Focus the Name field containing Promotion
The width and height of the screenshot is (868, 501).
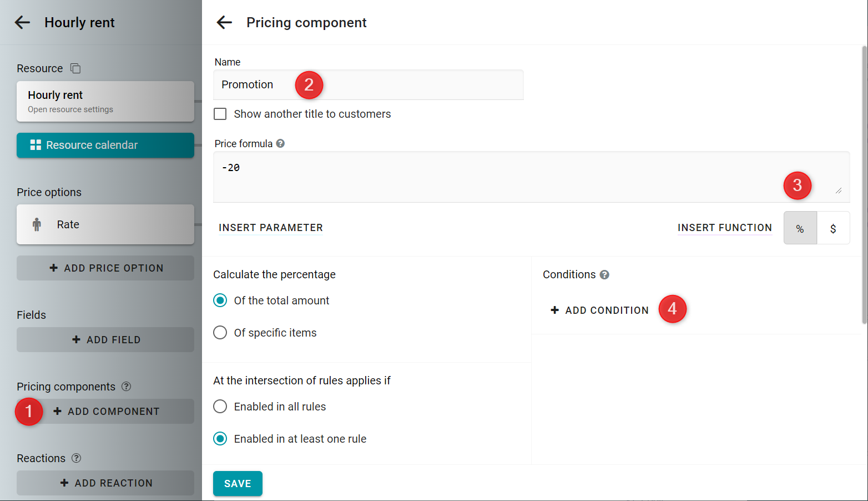pyautogui.click(x=369, y=84)
